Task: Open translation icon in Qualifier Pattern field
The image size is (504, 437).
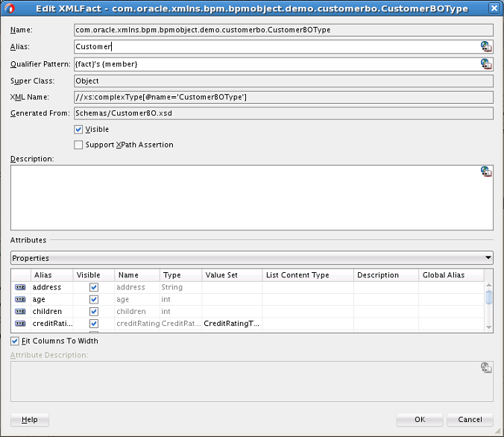Action: (486, 64)
